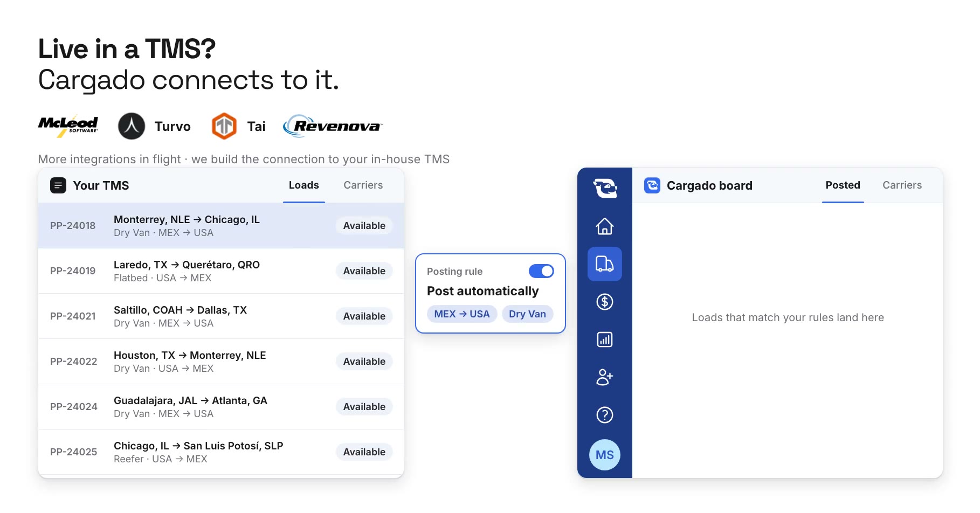This screenshot has width=980, height=513.
Task: Open the bar chart Reports icon
Action: (604, 339)
